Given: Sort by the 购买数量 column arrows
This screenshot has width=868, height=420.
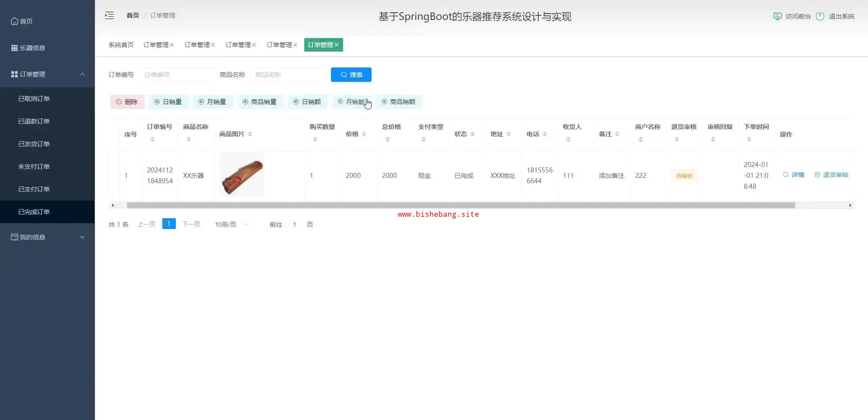Looking at the screenshot, I should pos(315,139).
